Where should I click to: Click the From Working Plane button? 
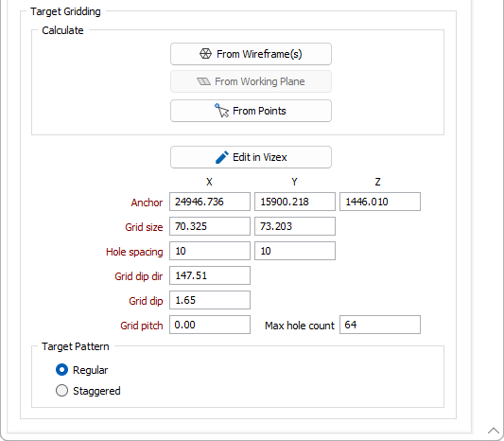(x=251, y=81)
